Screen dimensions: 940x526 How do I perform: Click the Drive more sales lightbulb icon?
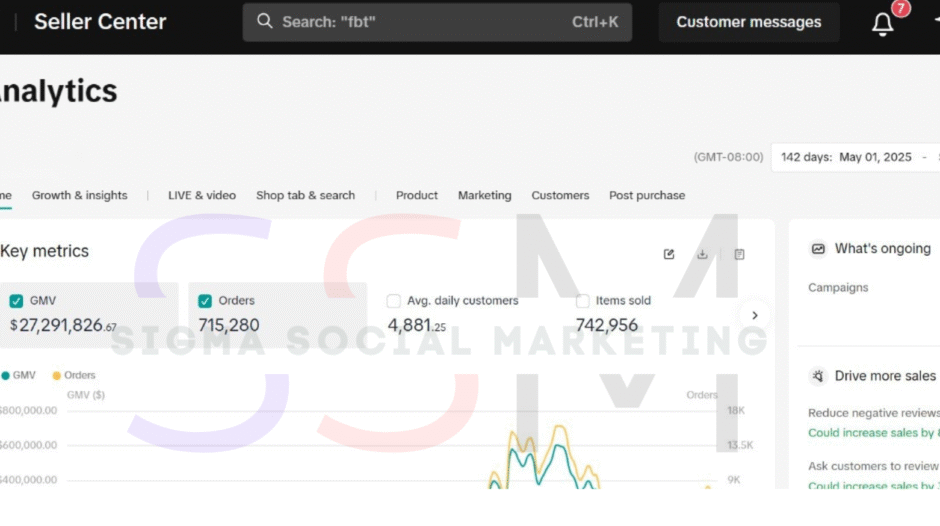pyautogui.click(x=818, y=376)
